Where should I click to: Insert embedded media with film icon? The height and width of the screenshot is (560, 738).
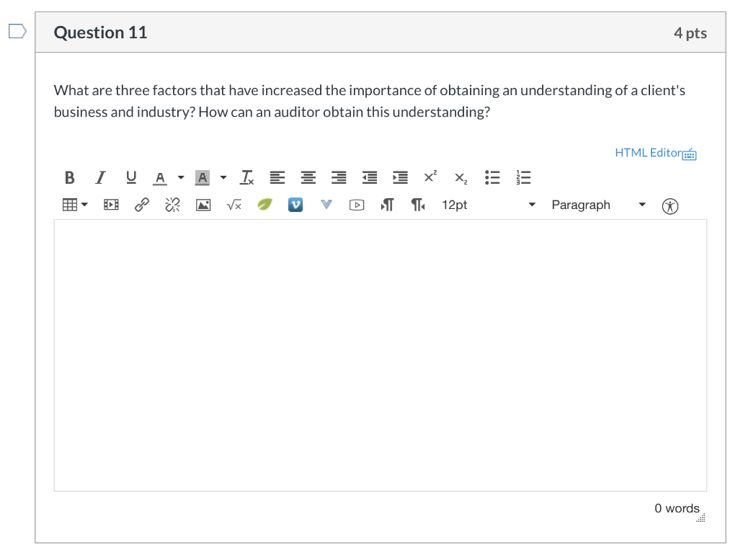(111, 205)
